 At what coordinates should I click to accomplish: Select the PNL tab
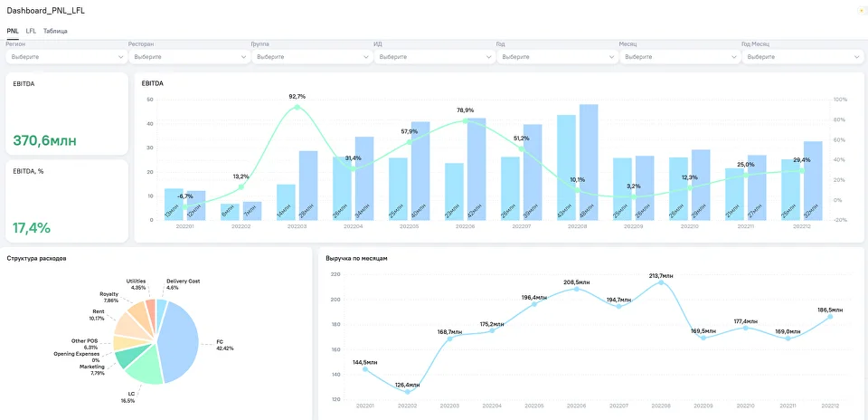(12, 31)
